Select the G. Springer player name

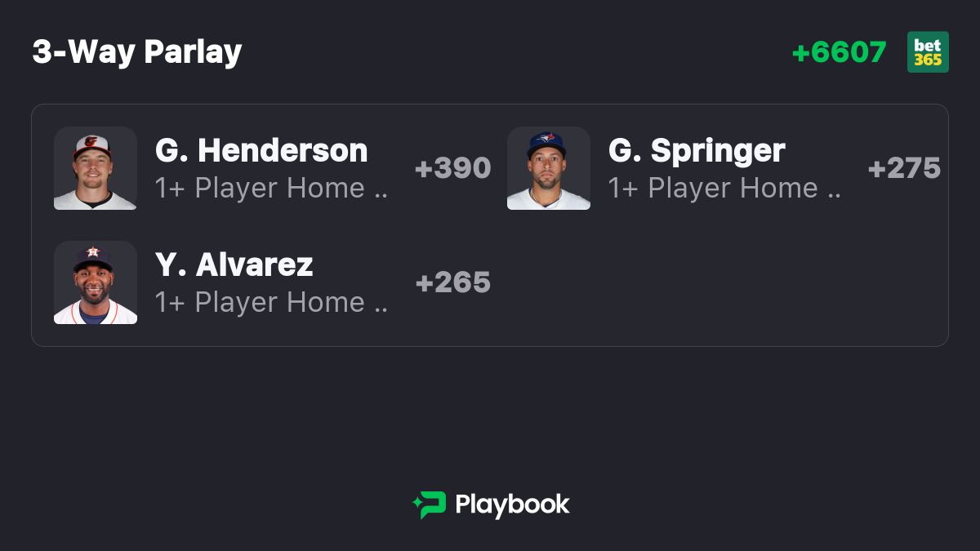(697, 151)
